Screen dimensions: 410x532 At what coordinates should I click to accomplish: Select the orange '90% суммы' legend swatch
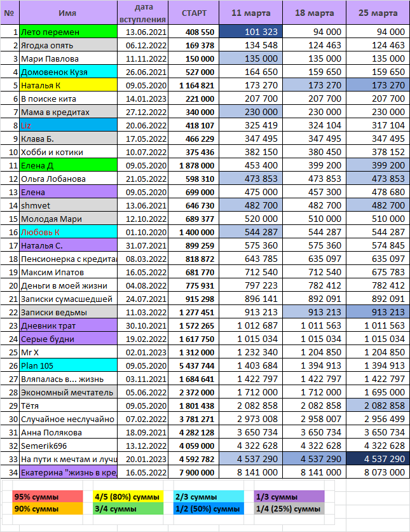[x=47, y=508]
